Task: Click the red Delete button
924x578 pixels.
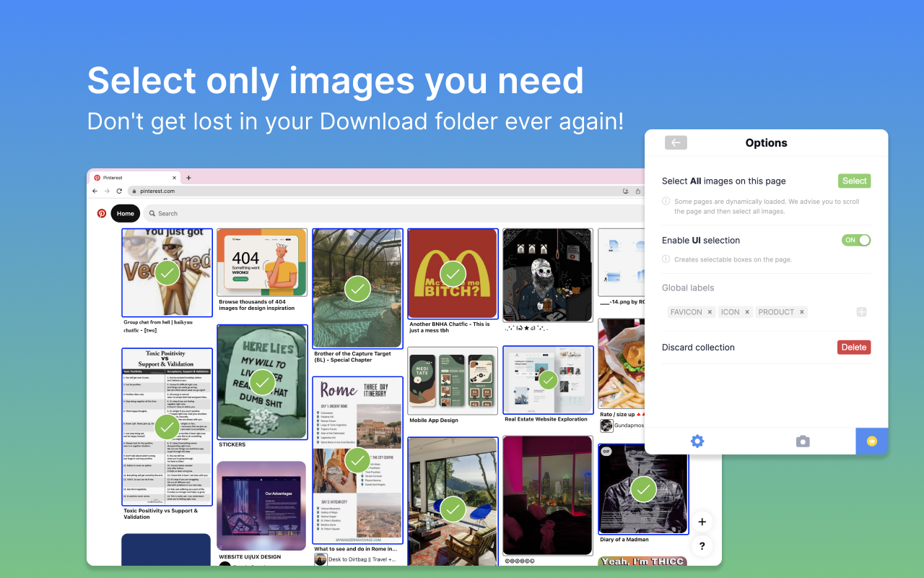Action: click(854, 348)
